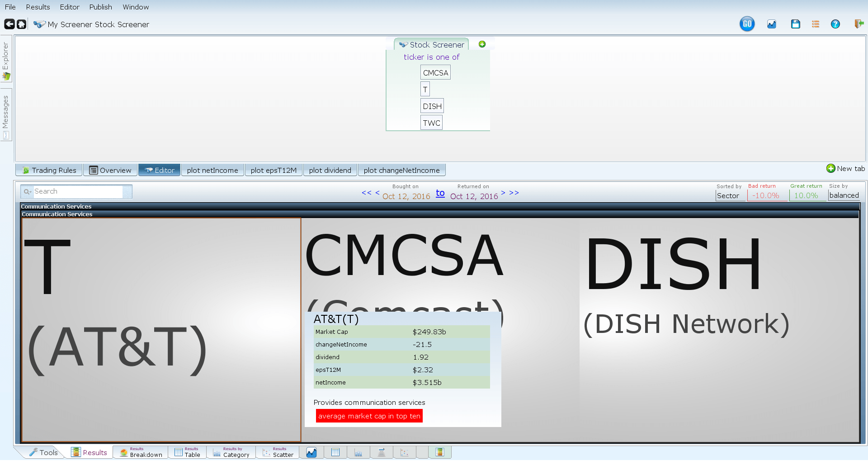This screenshot has width=868, height=470.
Task: Click the green results list icon in bottom bar
Action: [x=440, y=452]
